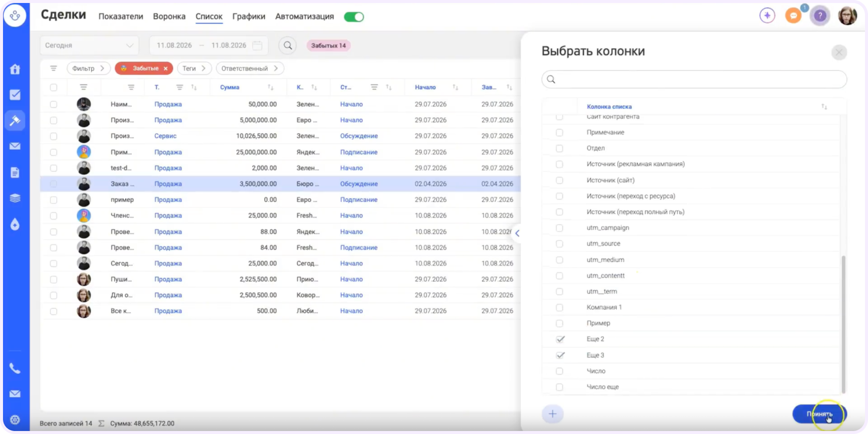Open the phone calls sidebar icon
The width and height of the screenshot is (868, 434).
pos(15,368)
